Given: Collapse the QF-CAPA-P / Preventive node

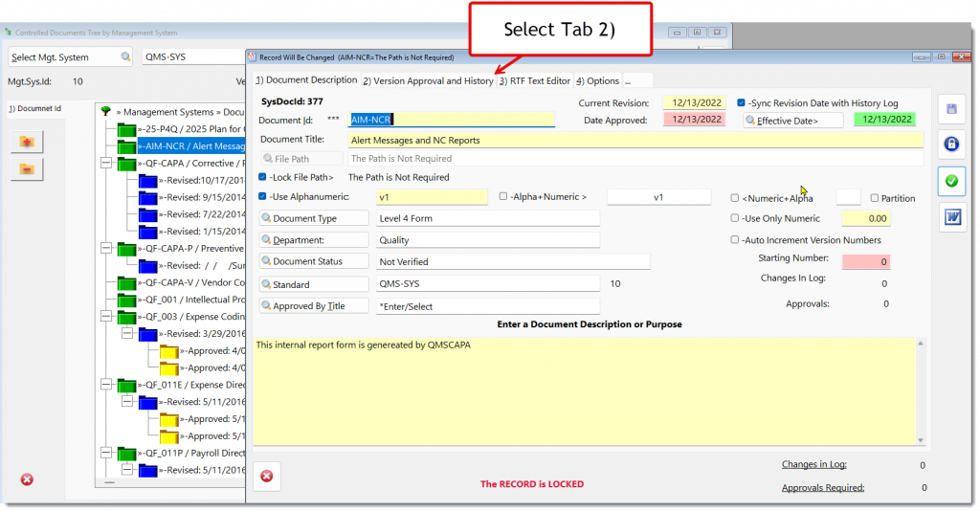Looking at the screenshot, I should [106, 249].
